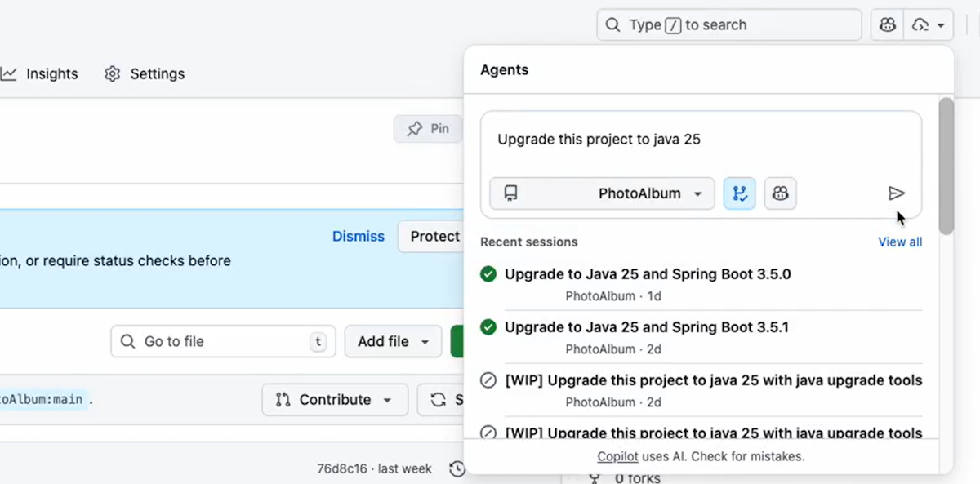The image size is (980, 484).
Task: Open the Contribute dropdown menu
Action: click(334, 399)
